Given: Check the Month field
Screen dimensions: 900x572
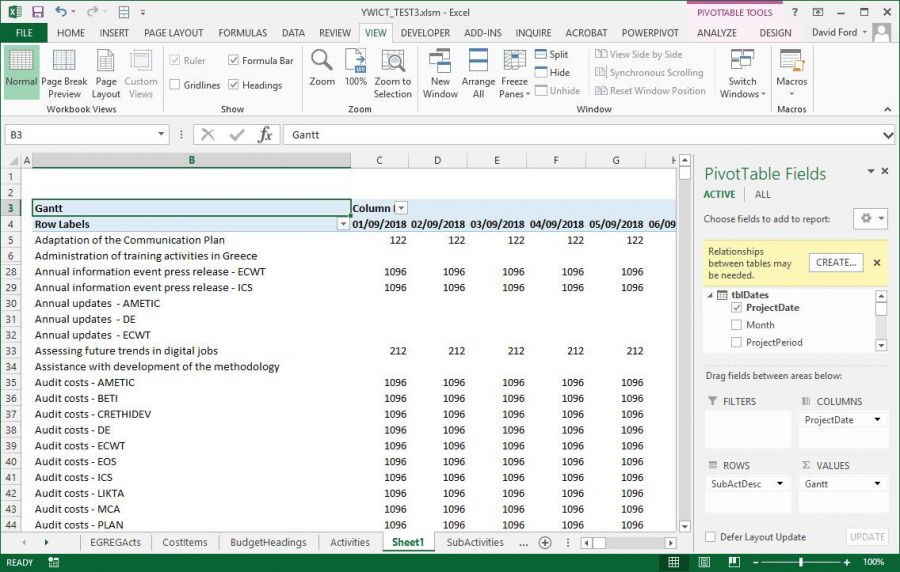Looking at the screenshot, I should [x=736, y=325].
